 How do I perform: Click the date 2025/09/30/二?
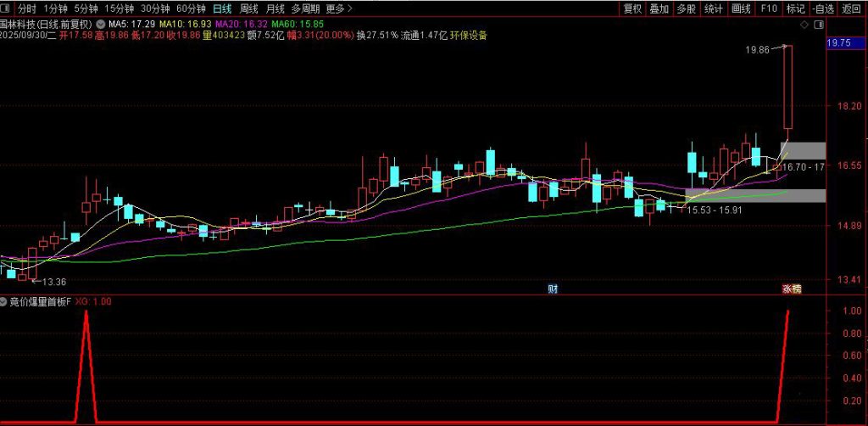click(28, 36)
